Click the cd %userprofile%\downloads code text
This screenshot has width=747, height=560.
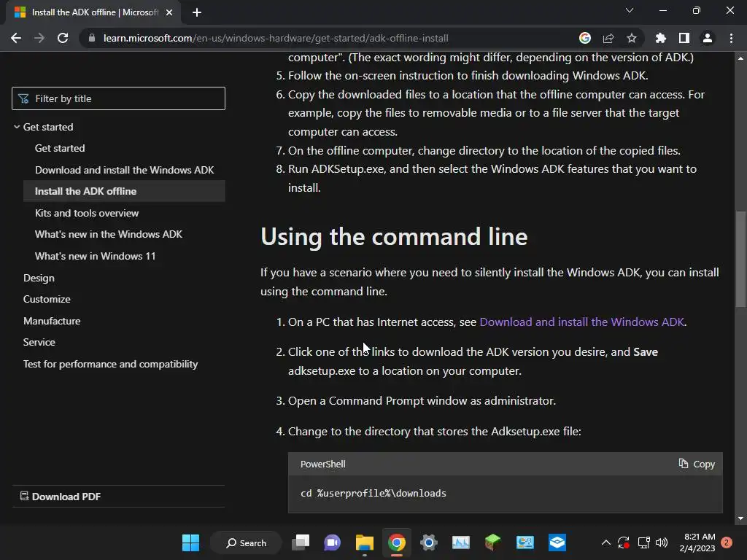click(x=373, y=494)
